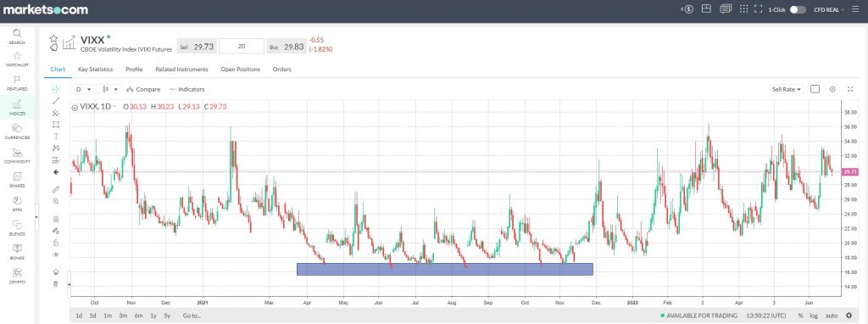Enter fullscreen from the header frame icon

click(759, 9)
